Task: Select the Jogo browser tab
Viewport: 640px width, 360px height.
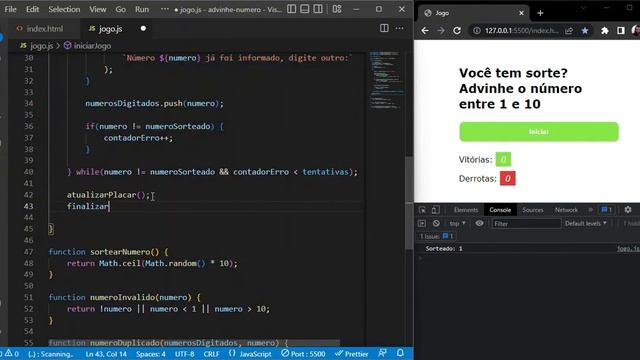Action: (473, 13)
